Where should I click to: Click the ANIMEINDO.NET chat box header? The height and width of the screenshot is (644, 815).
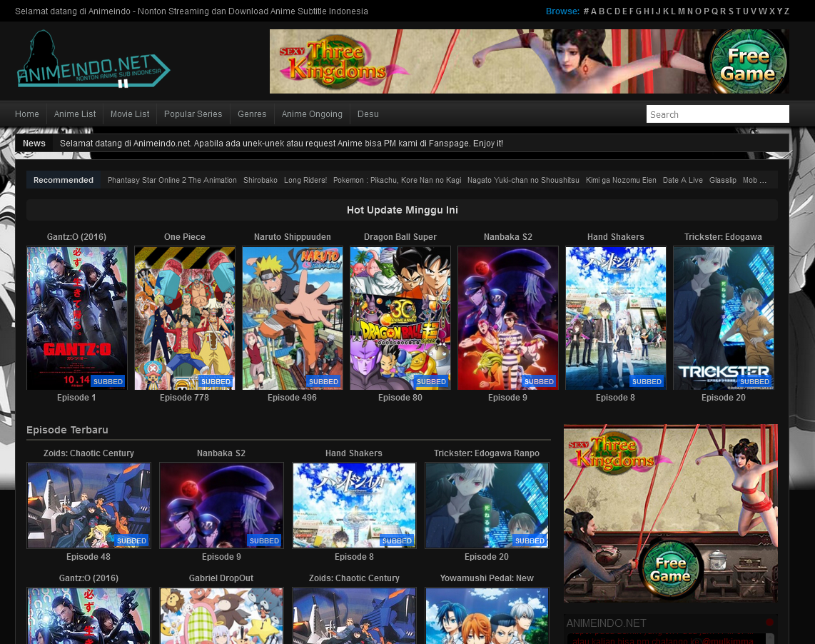pyautogui.click(x=607, y=623)
